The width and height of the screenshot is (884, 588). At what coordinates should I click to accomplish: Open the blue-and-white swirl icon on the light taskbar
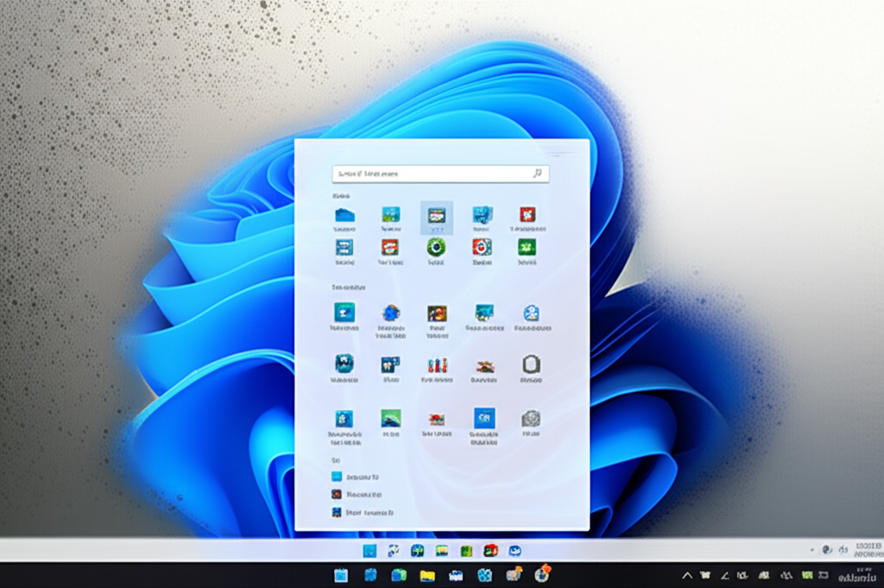(394, 551)
